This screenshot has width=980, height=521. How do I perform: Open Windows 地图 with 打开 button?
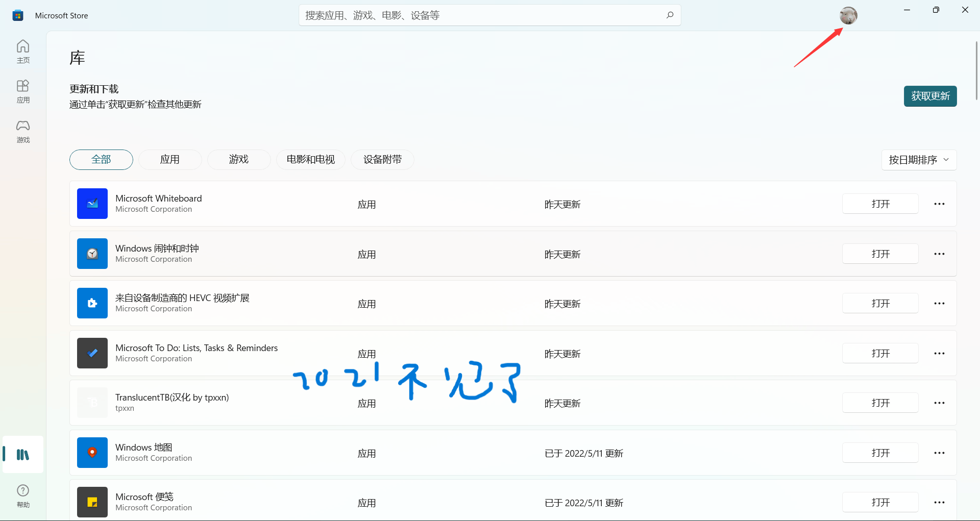tap(880, 453)
